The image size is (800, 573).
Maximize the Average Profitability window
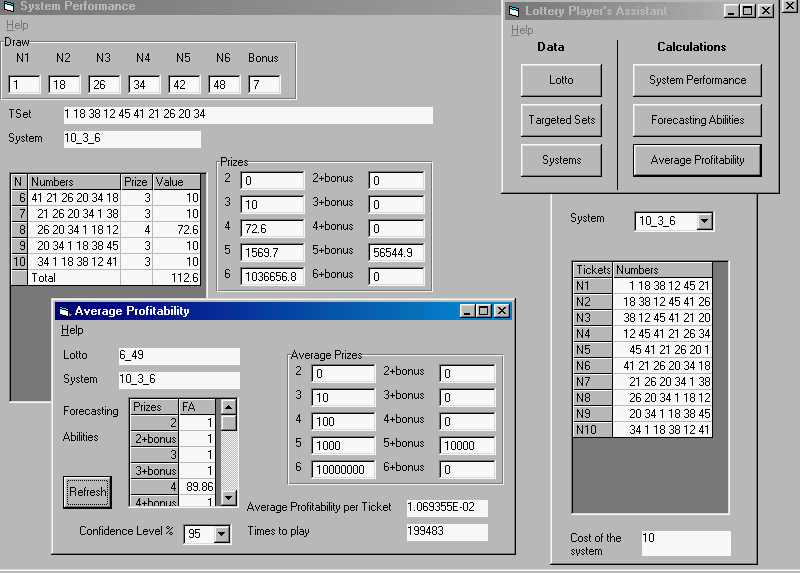pyautogui.click(x=484, y=311)
